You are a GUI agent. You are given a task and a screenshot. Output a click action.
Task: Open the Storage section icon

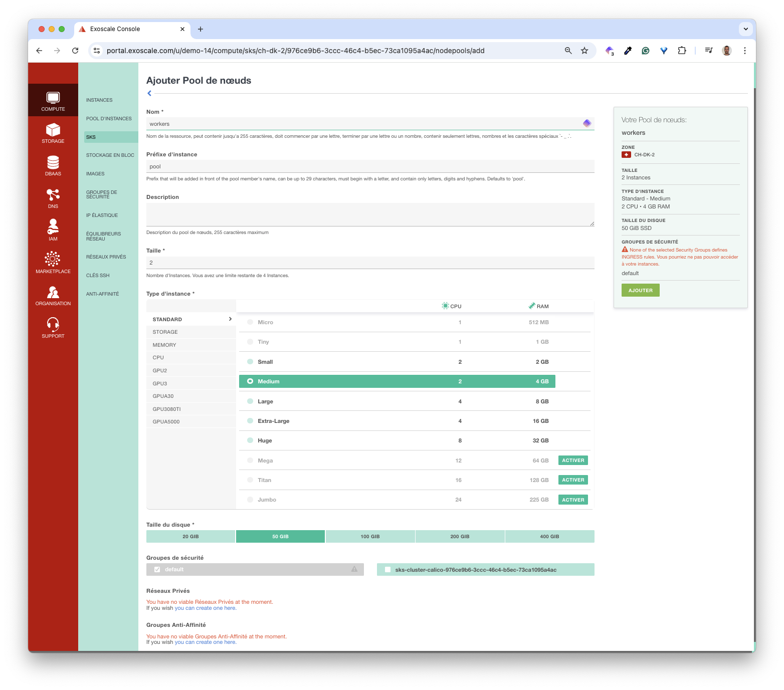[53, 131]
